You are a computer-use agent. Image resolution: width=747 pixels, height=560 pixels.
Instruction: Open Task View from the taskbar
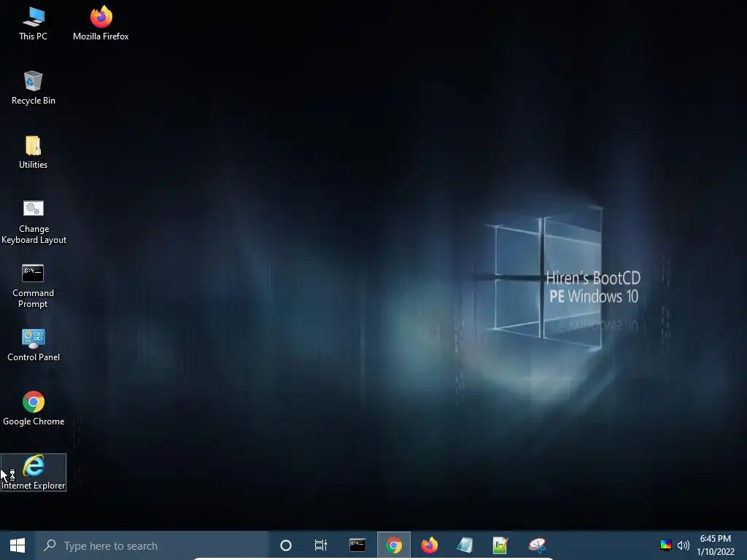click(321, 545)
